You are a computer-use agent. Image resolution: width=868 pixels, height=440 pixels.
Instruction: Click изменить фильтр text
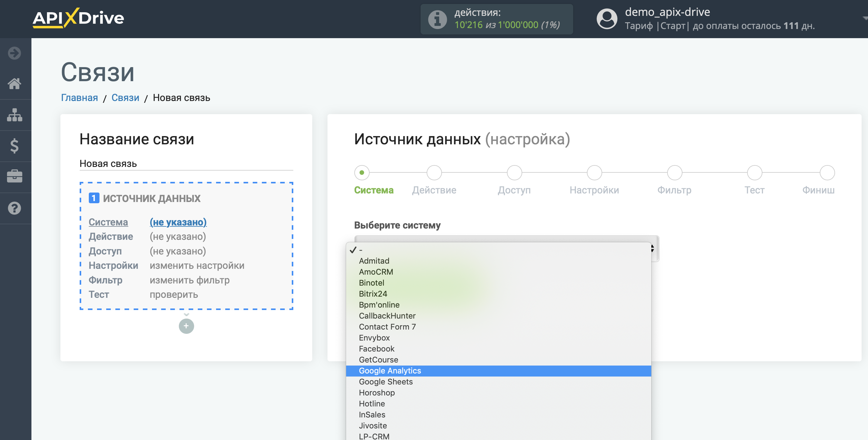tap(189, 280)
